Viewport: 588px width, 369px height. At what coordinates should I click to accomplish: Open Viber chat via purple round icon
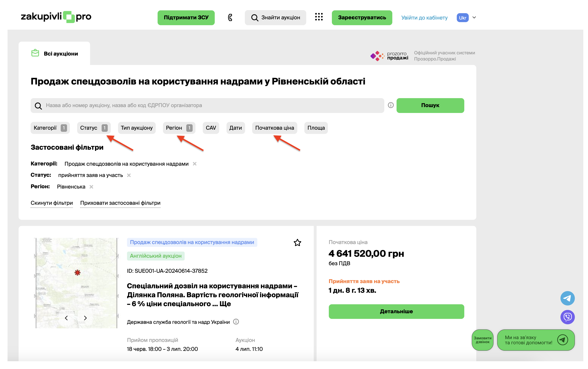[x=567, y=317]
